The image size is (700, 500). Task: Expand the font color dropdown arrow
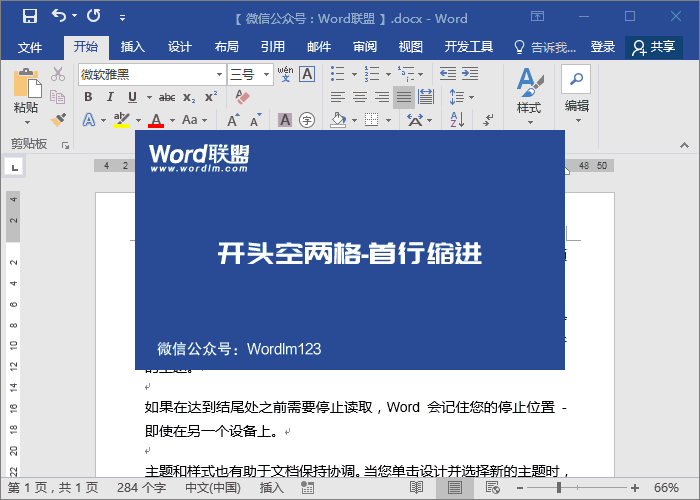click(173, 120)
